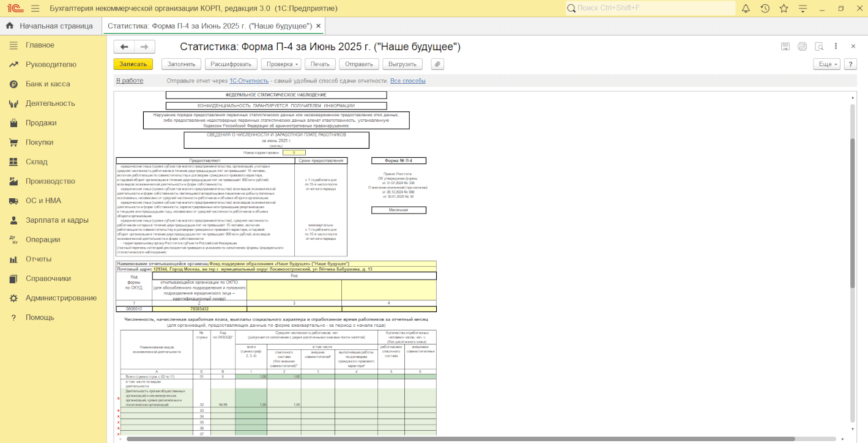Click the В работе status link
The height and width of the screenshot is (443, 868).
point(130,81)
